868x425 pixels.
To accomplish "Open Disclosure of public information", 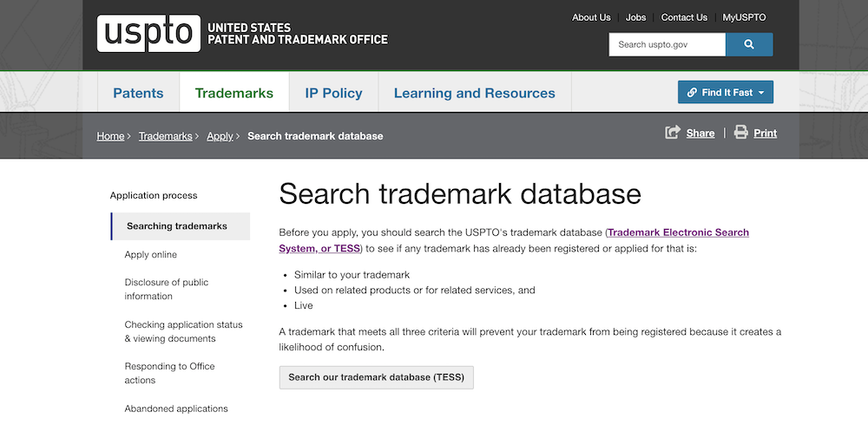I will tap(166, 289).
